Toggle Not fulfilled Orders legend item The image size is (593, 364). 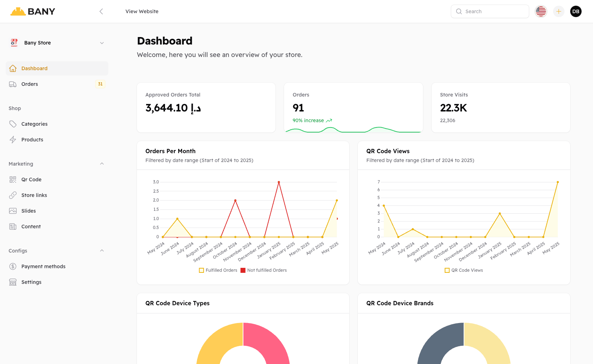coord(264,270)
